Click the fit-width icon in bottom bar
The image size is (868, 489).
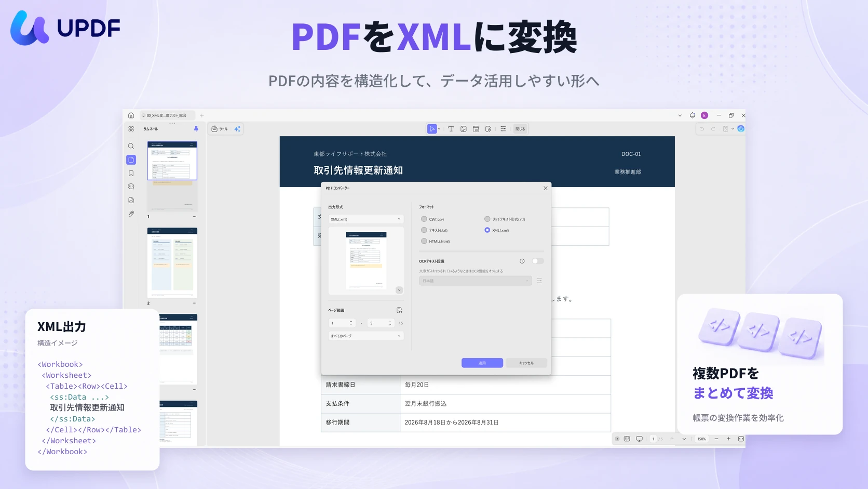741,439
